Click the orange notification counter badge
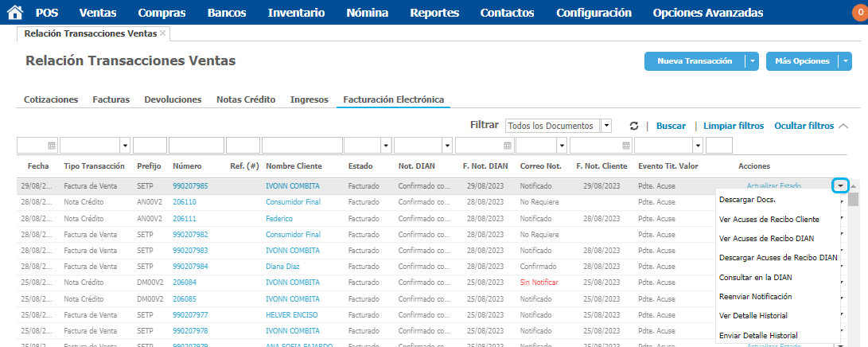868x347 pixels. 859,13
